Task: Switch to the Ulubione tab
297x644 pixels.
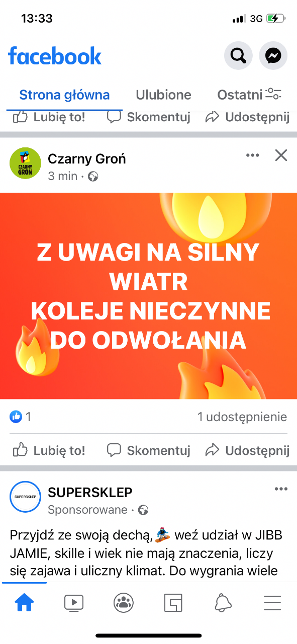Action: click(163, 95)
